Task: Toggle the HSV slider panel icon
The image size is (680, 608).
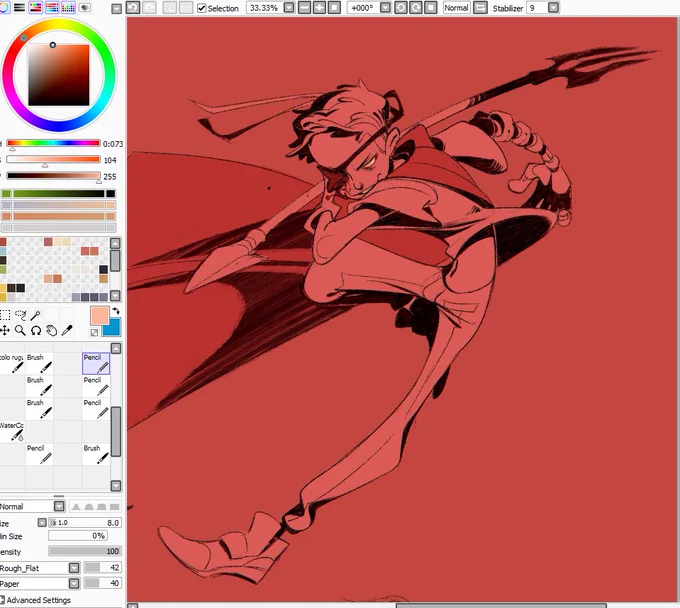Action: coord(36,7)
